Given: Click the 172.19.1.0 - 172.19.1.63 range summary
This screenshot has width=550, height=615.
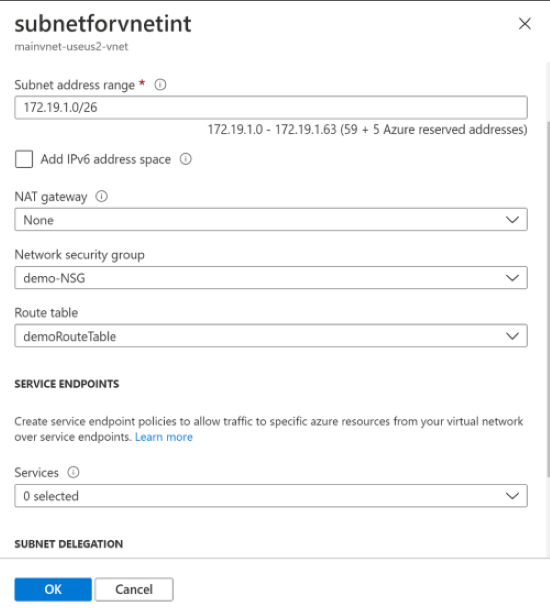Looking at the screenshot, I should [368, 129].
